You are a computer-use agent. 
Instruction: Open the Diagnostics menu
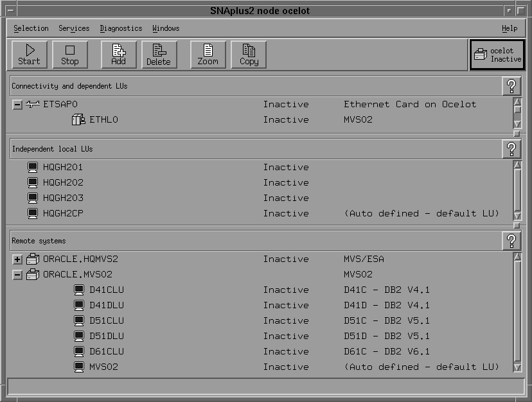[x=121, y=28]
